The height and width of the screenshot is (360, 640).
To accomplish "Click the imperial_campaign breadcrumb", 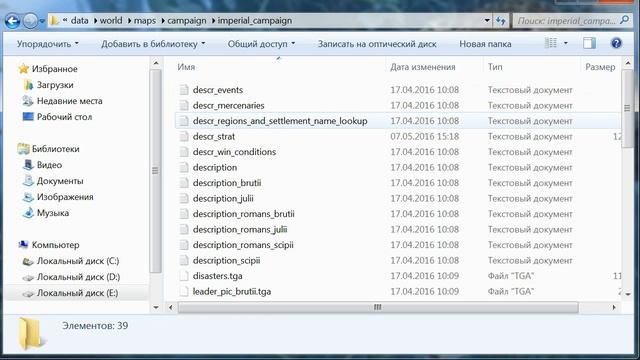I will [x=255, y=20].
